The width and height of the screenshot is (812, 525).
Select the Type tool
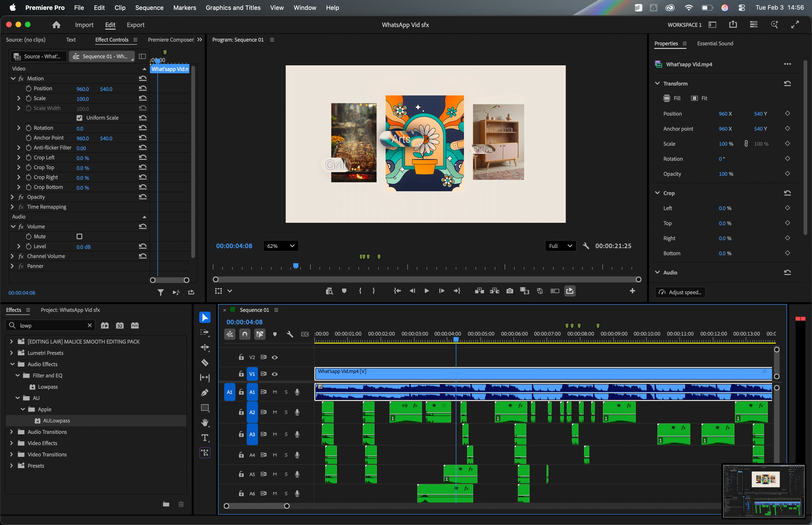point(205,438)
